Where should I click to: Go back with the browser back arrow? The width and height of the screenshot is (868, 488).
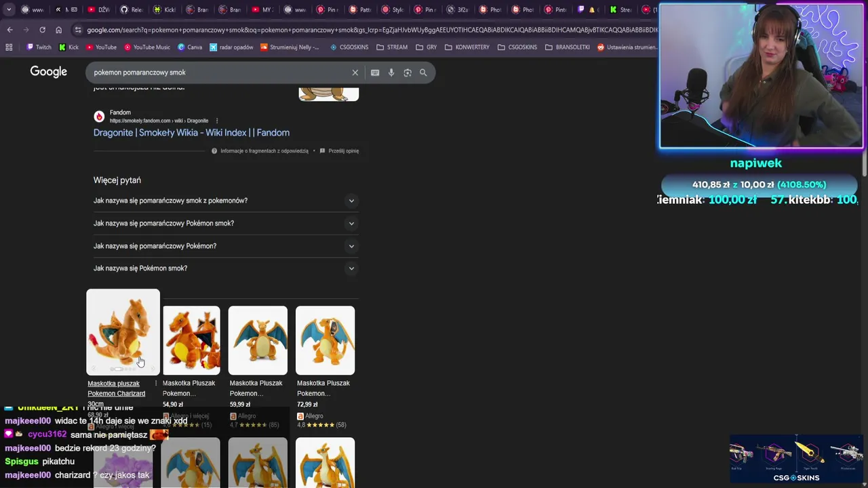tap(9, 30)
